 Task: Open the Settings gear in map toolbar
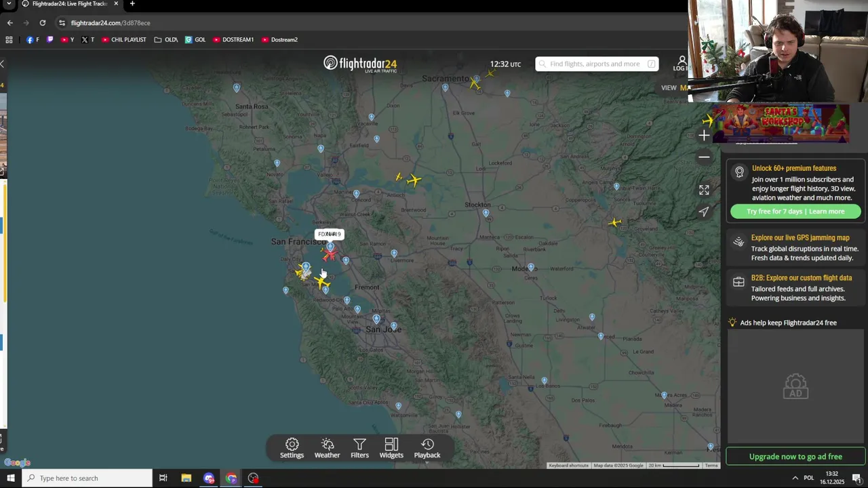click(x=292, y=448)
